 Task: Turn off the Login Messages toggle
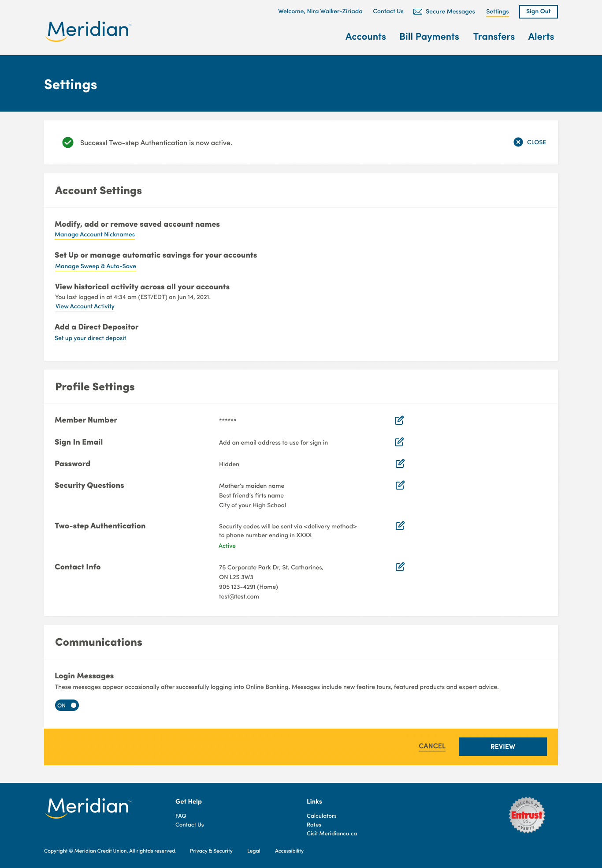[67, 705]
